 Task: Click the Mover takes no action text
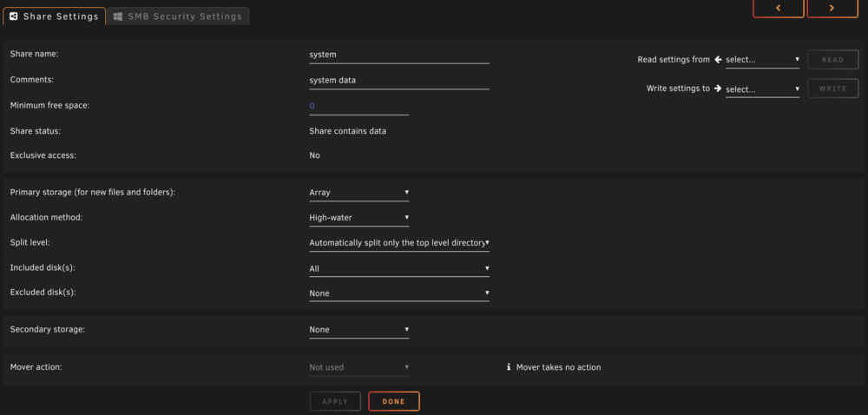(x=558, y=367)
